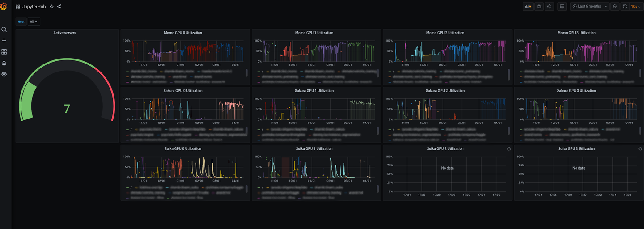The height and width of the screenshot is (229, 644).
Task: Click the Momo GPU 1 legend scrollbar
Action: coord(378,73)
